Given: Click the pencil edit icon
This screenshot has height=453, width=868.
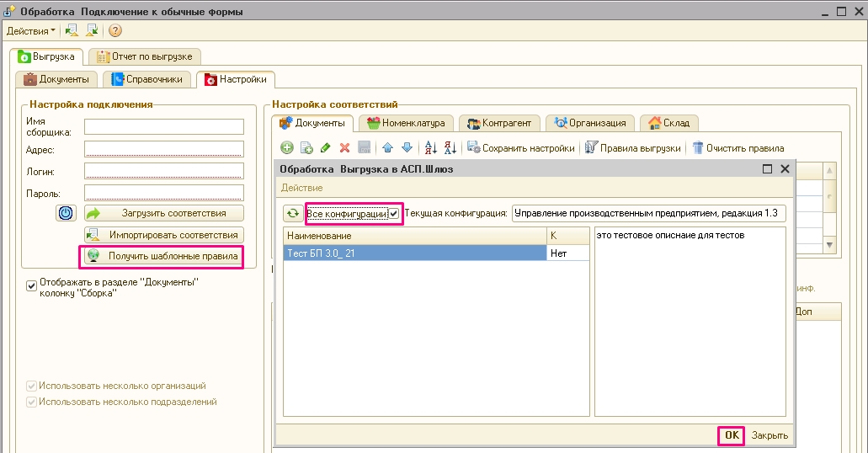Looking at the screenshot, I should tap(326, 148).
